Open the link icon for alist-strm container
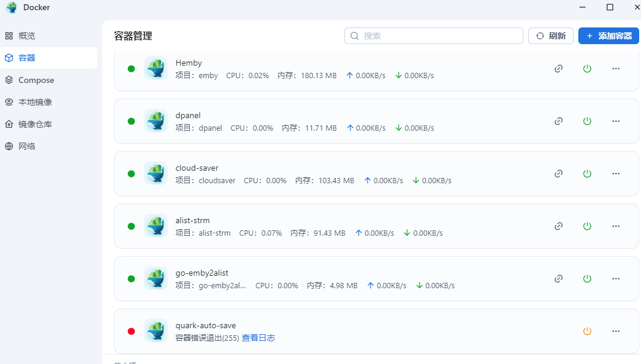This screenshot has width=641, height=364. (x=559, y=226)
